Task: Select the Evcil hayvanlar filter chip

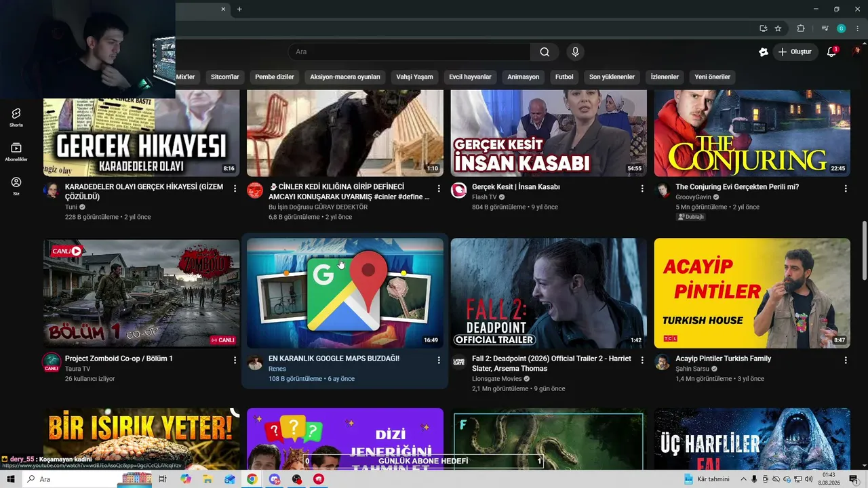Action: [x=470, y=77]
